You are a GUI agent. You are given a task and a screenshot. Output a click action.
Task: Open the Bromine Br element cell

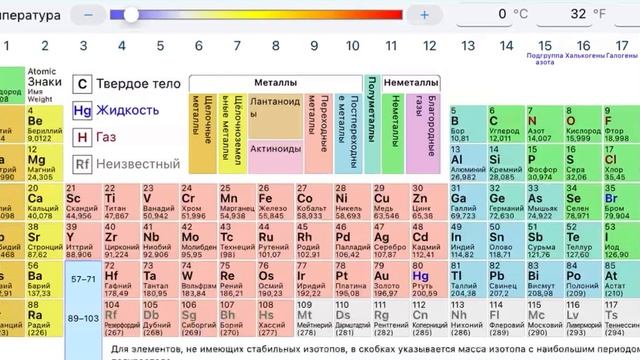[621, 202]
